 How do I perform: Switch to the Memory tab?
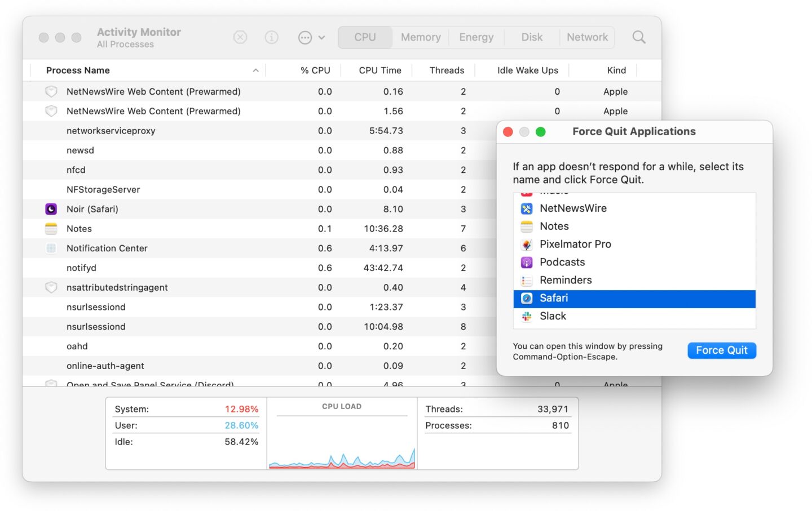tap(420, 37)
